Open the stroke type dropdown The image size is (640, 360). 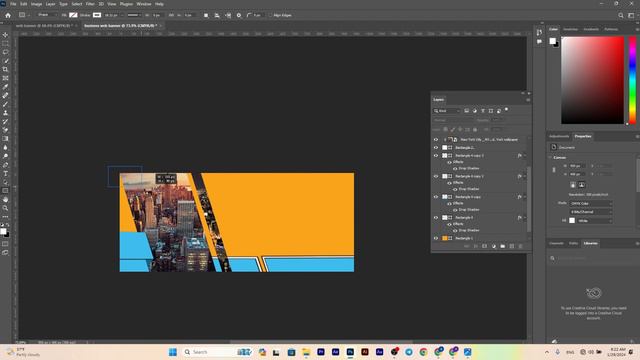(133, 15)
